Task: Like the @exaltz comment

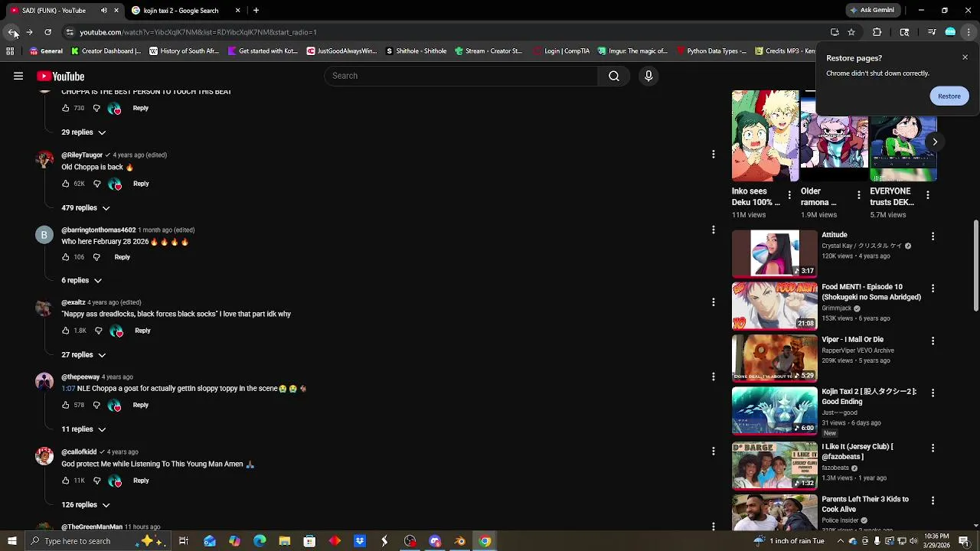Action: click(x=66, y=331)
